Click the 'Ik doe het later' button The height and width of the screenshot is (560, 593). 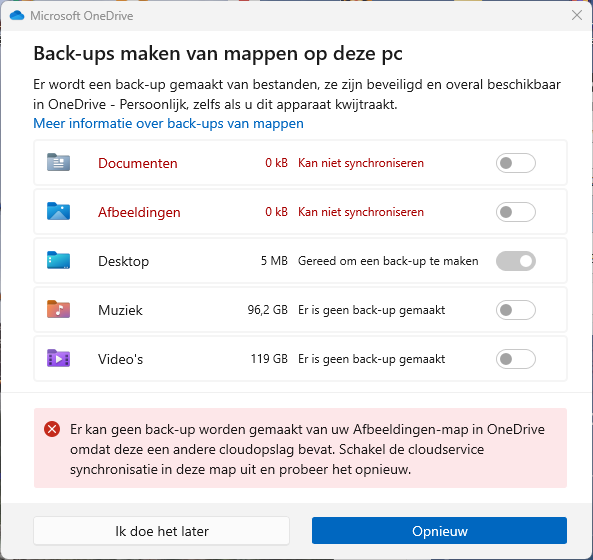tap(161, 531)
